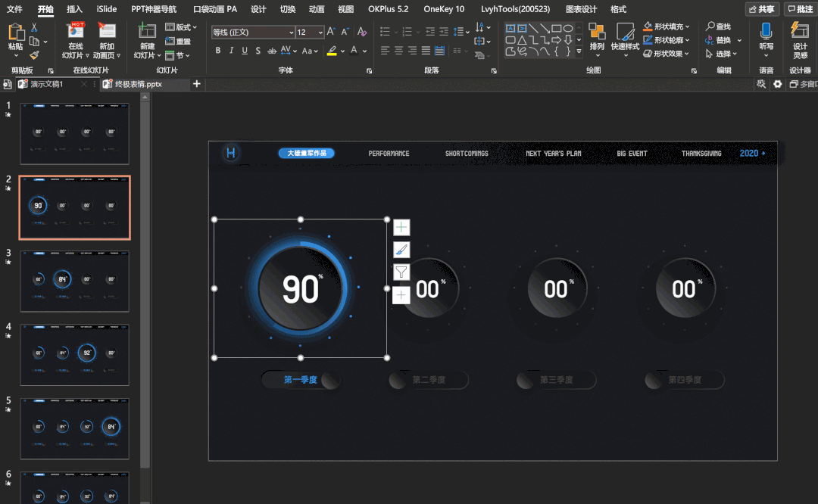818x504 pixels.
Task: Toggle justify text alignment
Action: point(426,51)
